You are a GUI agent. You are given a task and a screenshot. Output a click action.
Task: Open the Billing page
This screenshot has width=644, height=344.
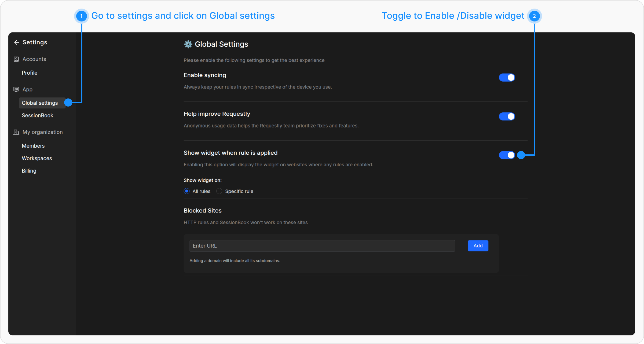tap(29, 171)
